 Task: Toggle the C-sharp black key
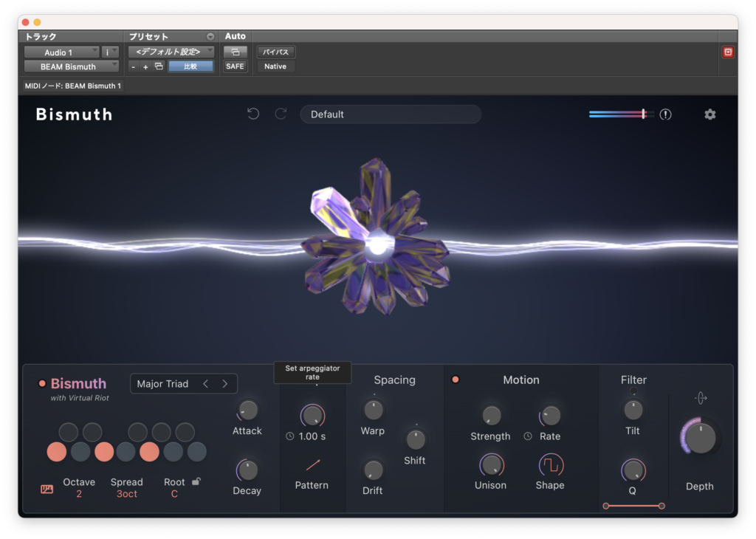pyautogui.click(x=69, y=432)
